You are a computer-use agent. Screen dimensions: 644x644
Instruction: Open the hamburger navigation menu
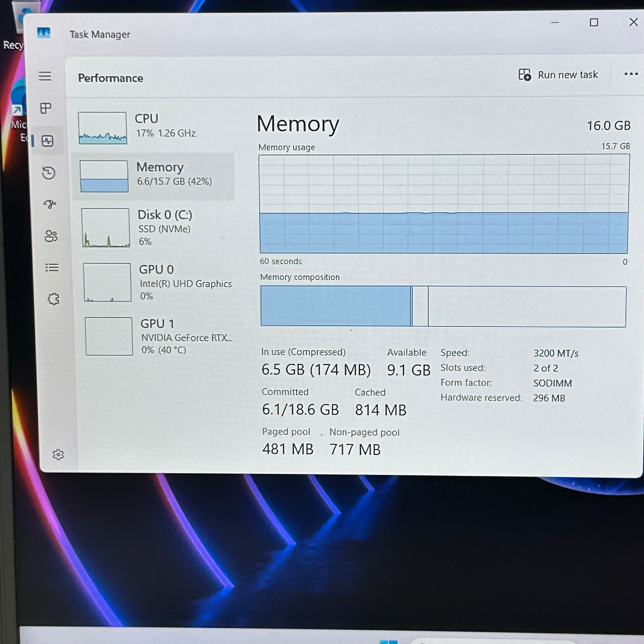[45, 76]
